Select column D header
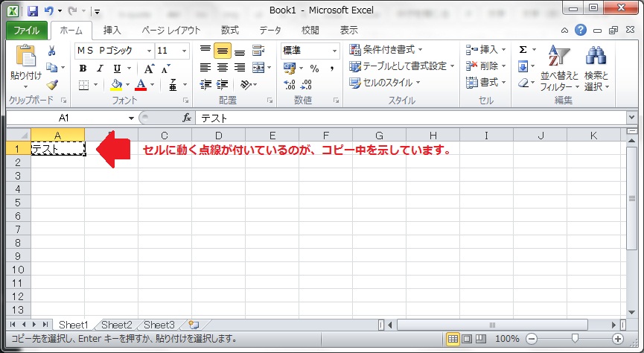Viewport: 644px width, 353px height. point(218,136)
